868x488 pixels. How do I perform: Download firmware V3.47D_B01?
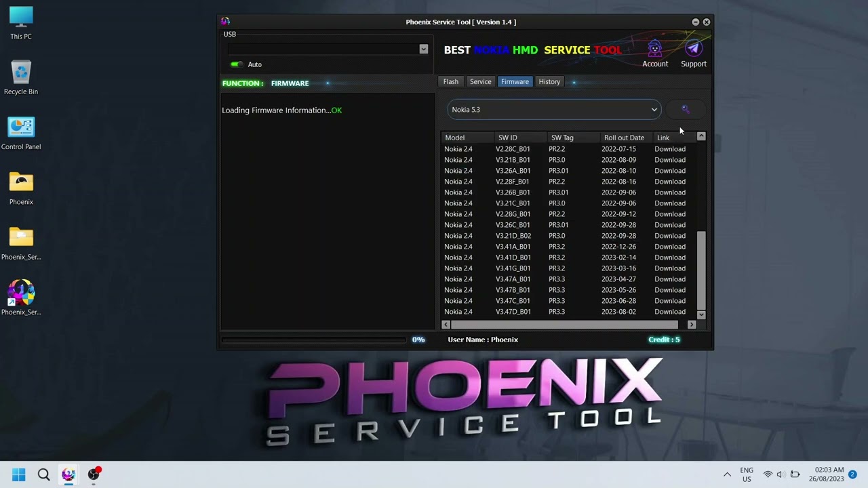pyautogui.click(x=670, y=312)
